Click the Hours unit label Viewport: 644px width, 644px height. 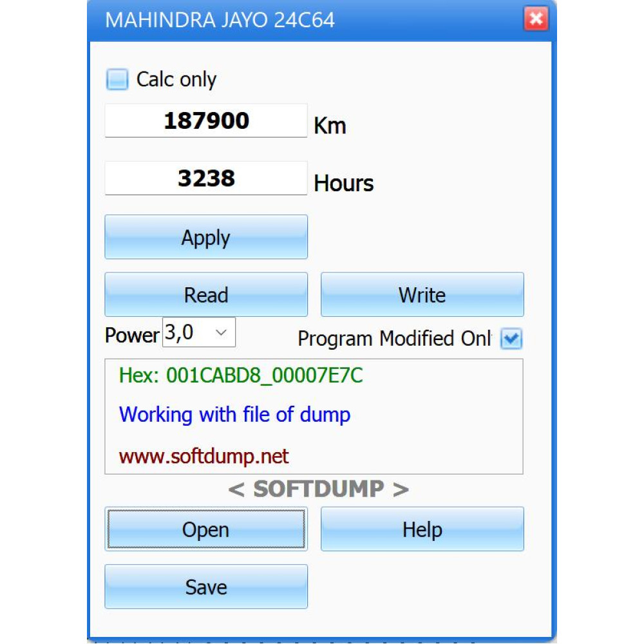tap(344, 183)
